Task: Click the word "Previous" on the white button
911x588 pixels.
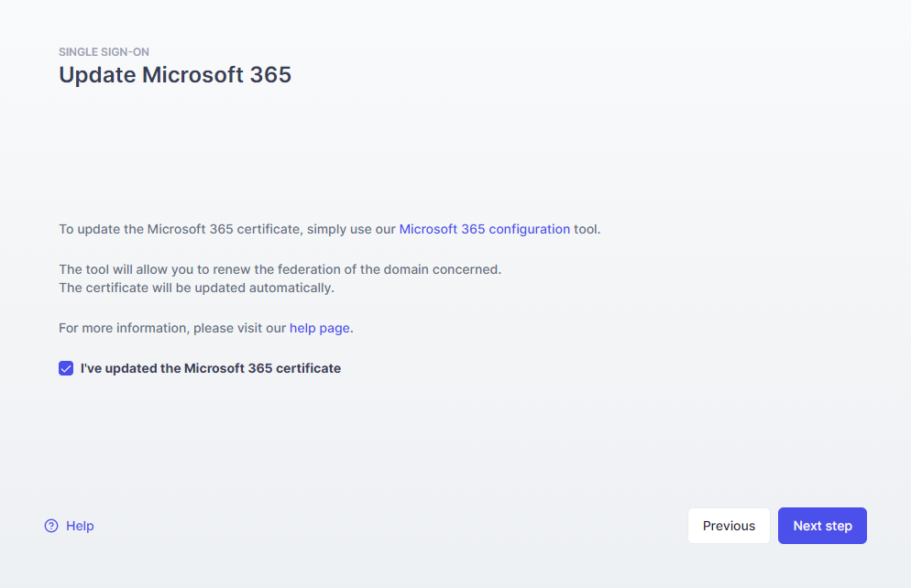Action: [729, 526]
